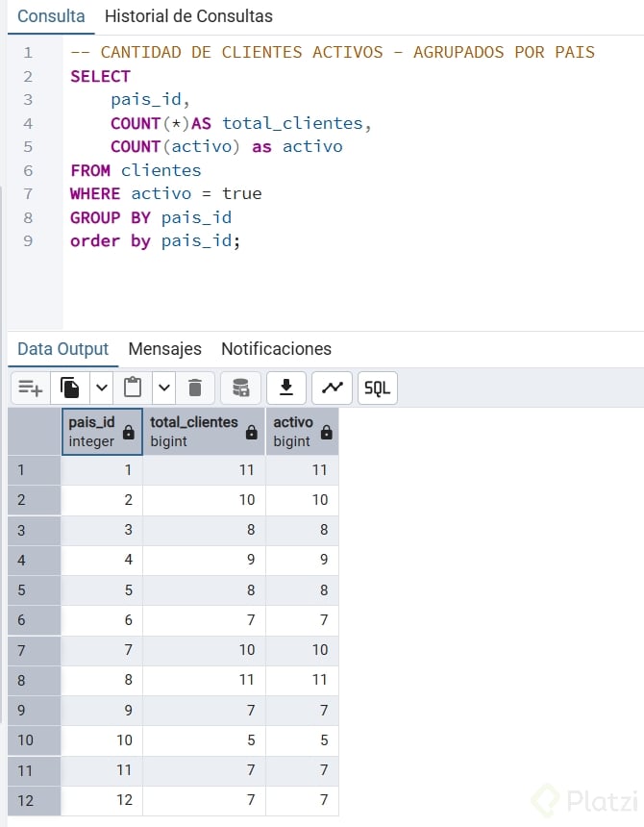The width and height of the screenshot is (644, 827).
Task: Select result row number 5
Action: [35, 590]
